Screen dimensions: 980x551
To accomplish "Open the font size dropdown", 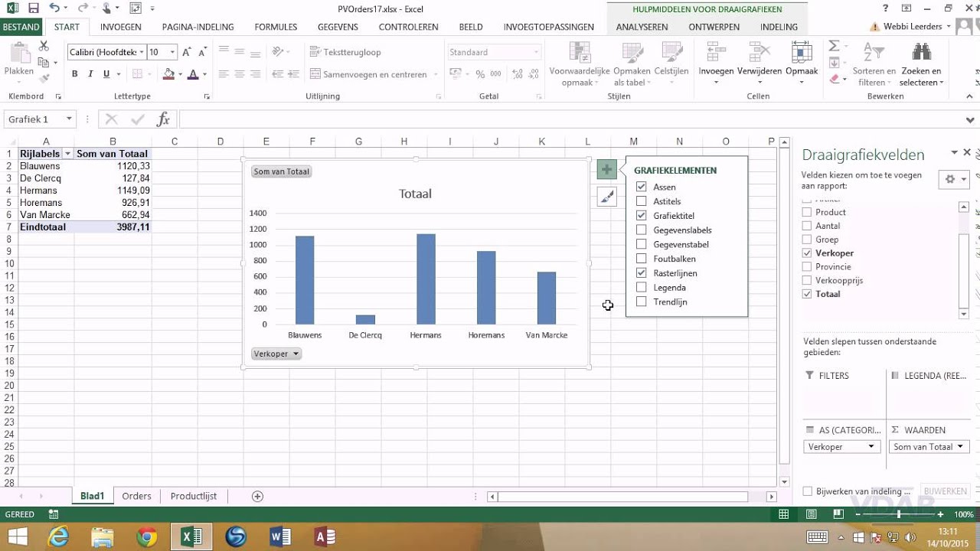I will click(x=172, y=52).
